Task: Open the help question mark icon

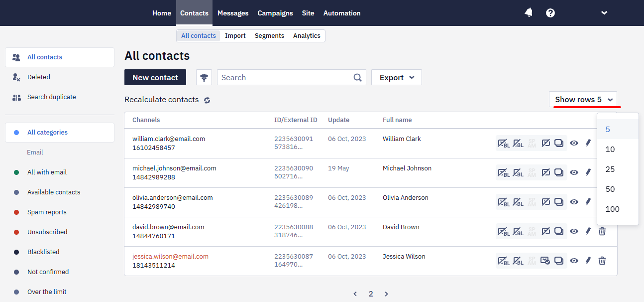Action: tap(550, 13)
